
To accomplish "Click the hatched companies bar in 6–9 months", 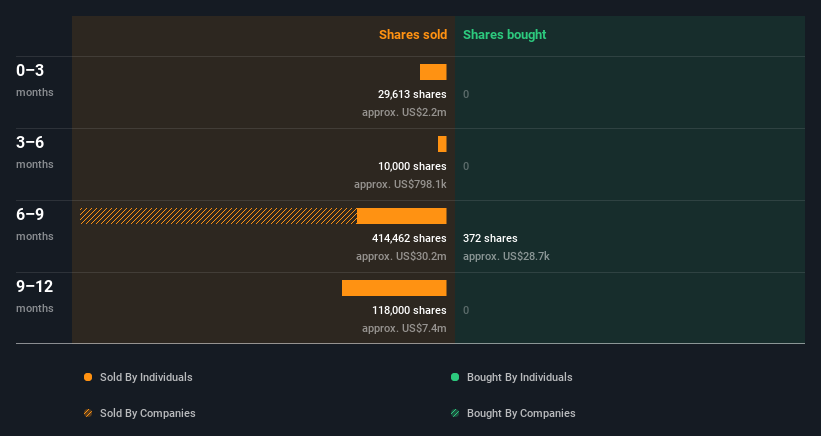I will 218,216.
